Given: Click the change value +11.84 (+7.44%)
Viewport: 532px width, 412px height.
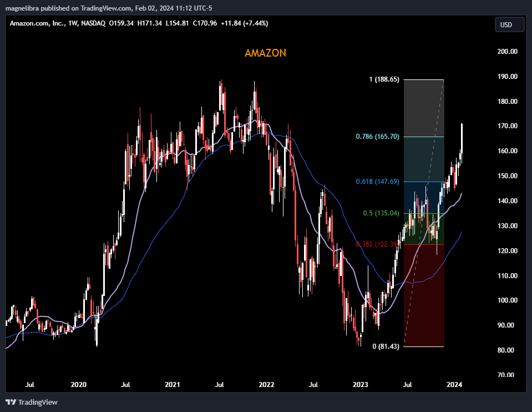Looking at the screenshot, I should (x=244, y=23).
